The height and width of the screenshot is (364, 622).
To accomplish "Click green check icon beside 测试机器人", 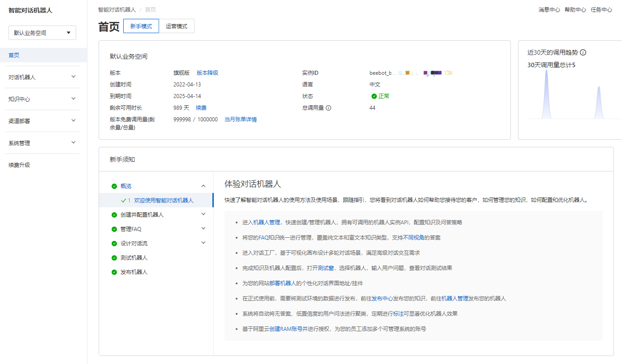I will (114, 258).
